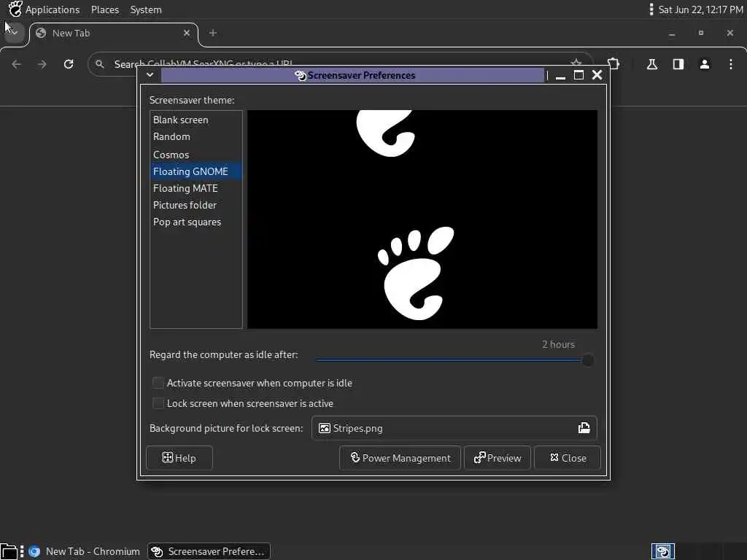Close Screensaver Preferences with the titlebar X

click(597, 75)
